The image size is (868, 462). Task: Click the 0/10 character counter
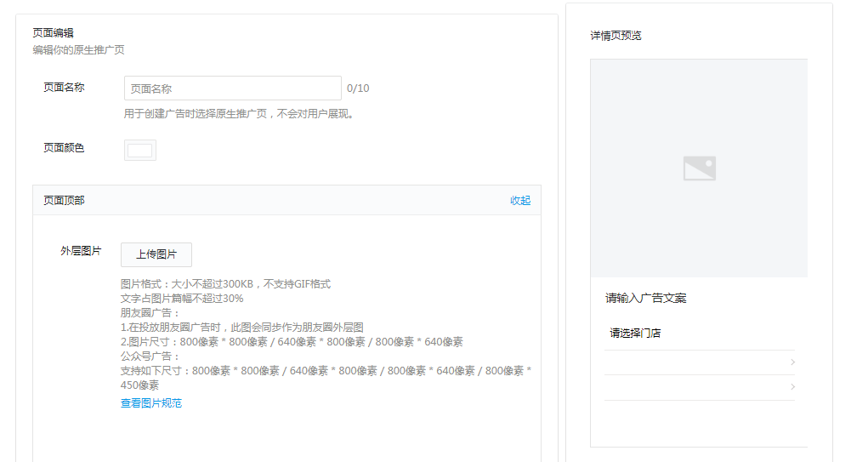click(x=358, y=88)
